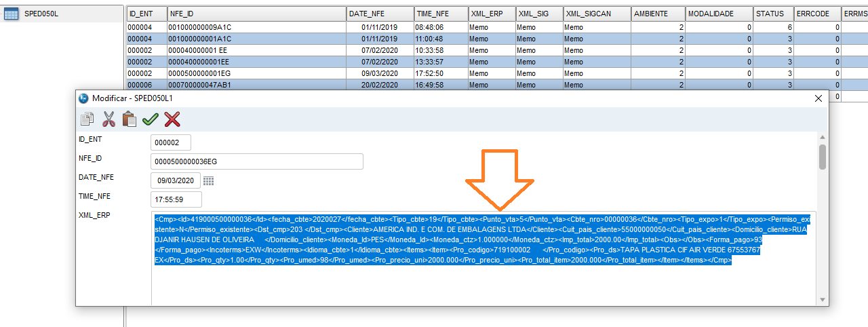This screenshot has width=868, height=327.
Task: Click the 01/11/2019 date at 08:48:06
Action: (380, 27)
